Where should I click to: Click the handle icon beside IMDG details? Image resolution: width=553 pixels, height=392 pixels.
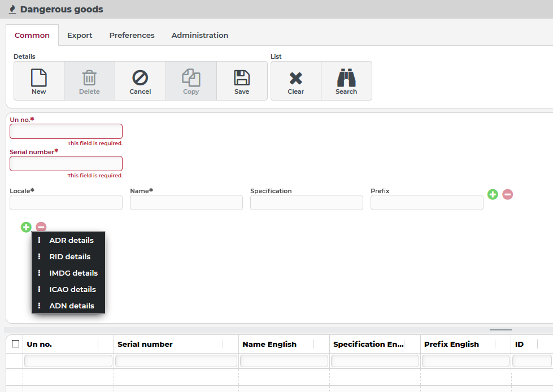coord(39,273)
